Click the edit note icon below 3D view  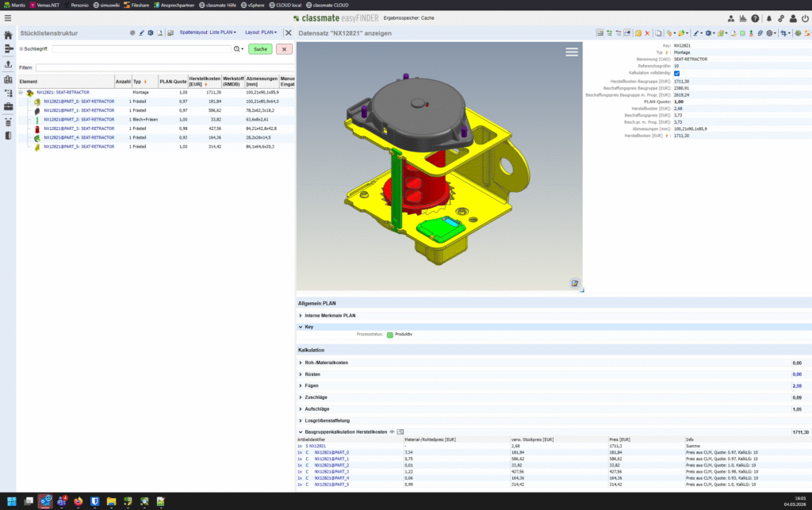pyautogui.click(x=575, y=283)
